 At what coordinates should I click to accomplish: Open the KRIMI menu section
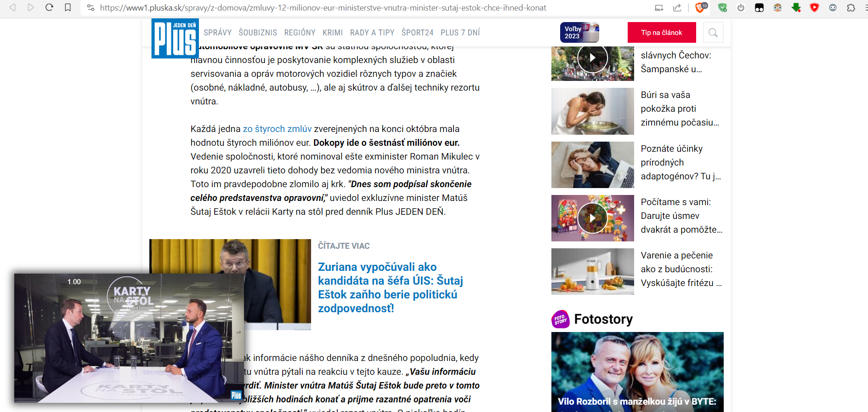(x=333, y=33)
